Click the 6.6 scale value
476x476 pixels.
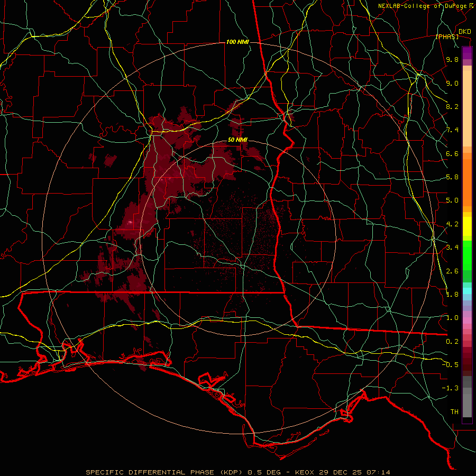coord(452,154)
